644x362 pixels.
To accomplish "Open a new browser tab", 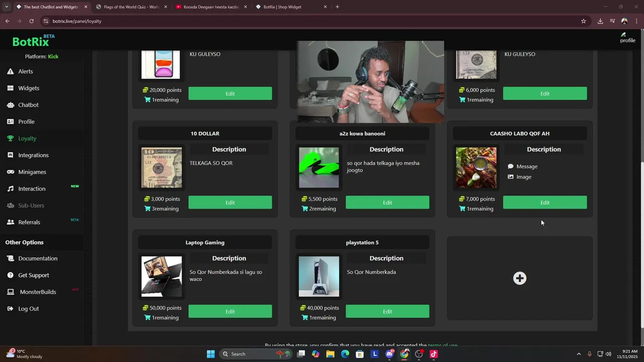I will [x=337, y=7].
